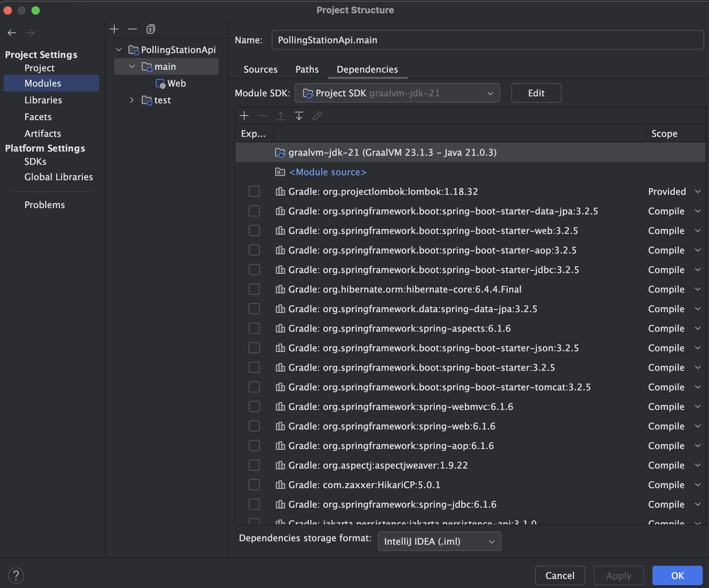Move dependency down arrow icon
Viewport: 709px width, 588px height.
[x=299, y=116]
